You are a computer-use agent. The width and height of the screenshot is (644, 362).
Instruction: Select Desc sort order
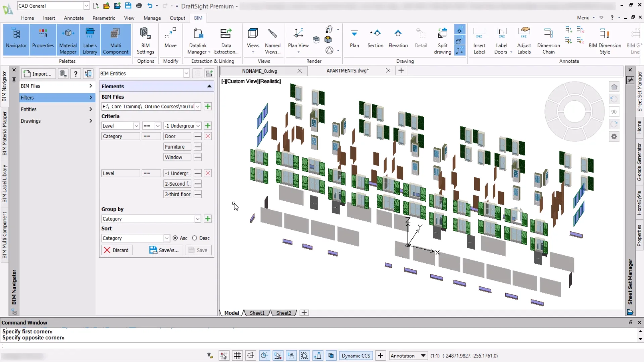pyautogui.click(x=195, y=238)
